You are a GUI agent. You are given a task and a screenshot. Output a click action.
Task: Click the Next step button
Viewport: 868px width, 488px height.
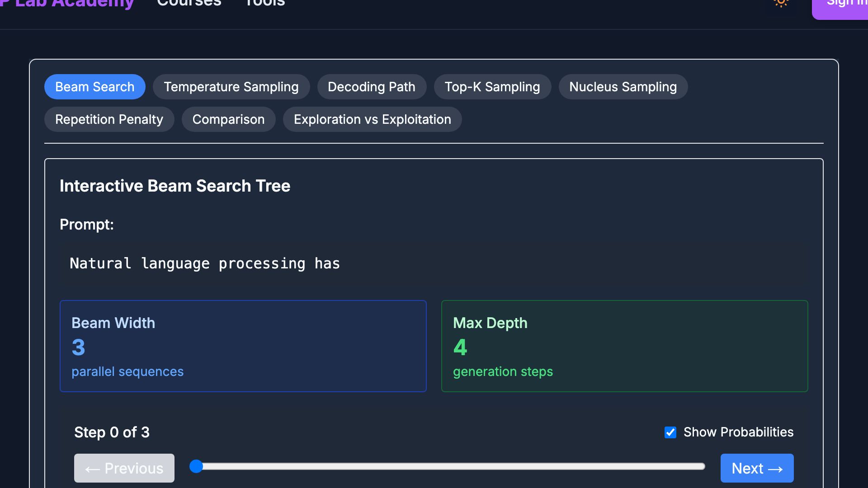tap(757, 468)
